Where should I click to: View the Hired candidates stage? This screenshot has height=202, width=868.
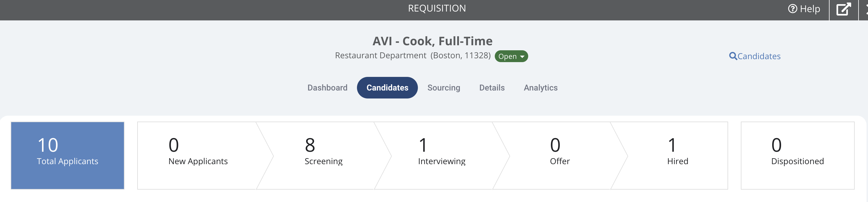tap(677, 156)
